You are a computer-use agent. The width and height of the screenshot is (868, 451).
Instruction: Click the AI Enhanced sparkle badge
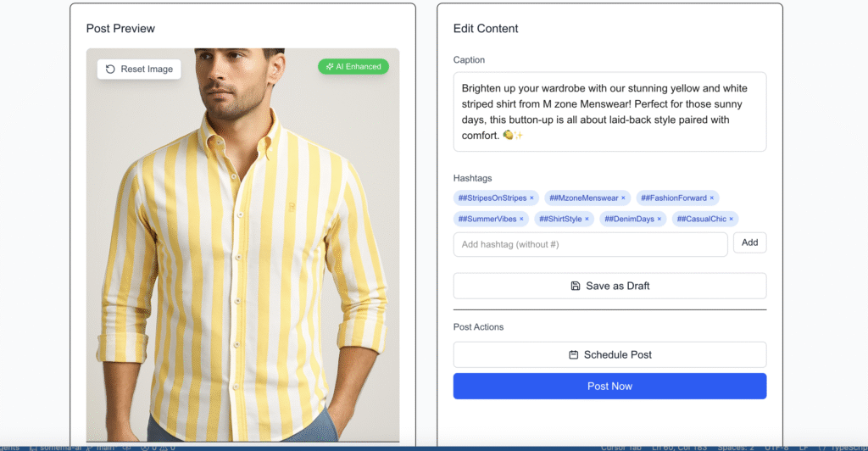tap(353, 66)
